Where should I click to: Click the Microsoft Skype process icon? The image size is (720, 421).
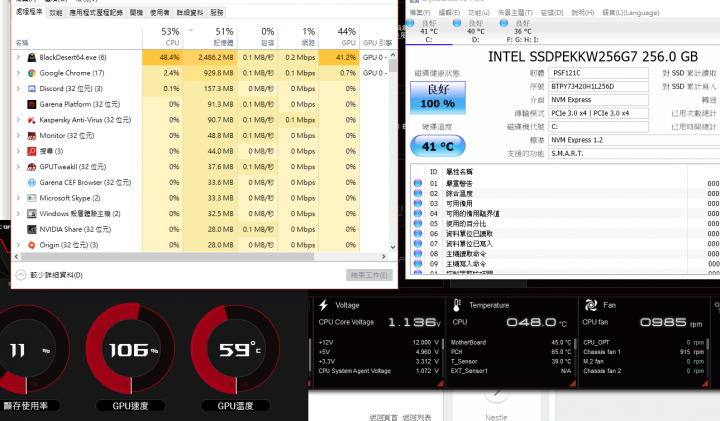point(32,198)
